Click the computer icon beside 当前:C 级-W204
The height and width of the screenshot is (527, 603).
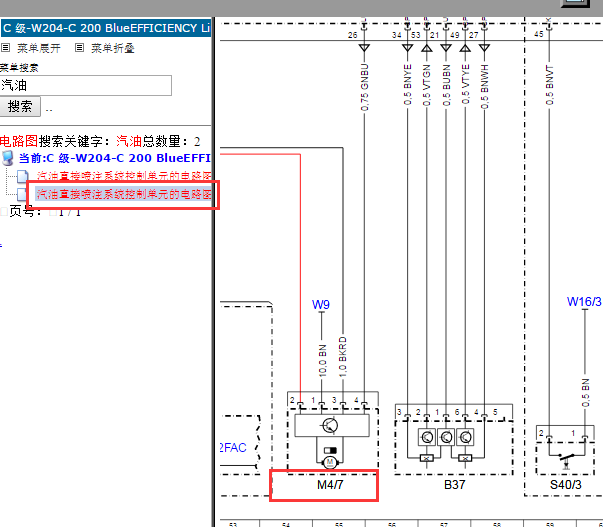click(x=8, y=158)
